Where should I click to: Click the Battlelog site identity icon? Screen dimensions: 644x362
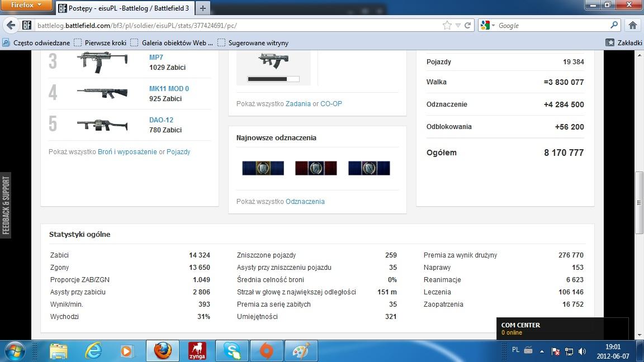click(27, 26)
